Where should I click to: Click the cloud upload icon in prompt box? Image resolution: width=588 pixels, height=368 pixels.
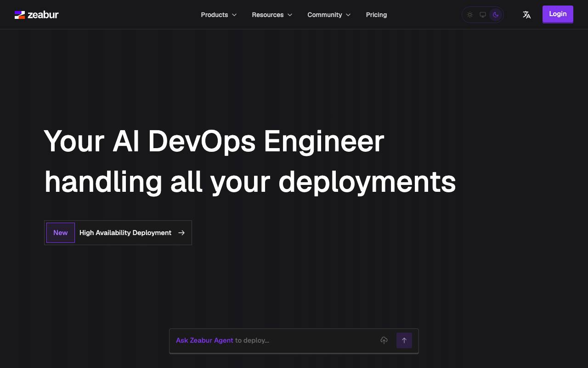[x=384, y=340]
